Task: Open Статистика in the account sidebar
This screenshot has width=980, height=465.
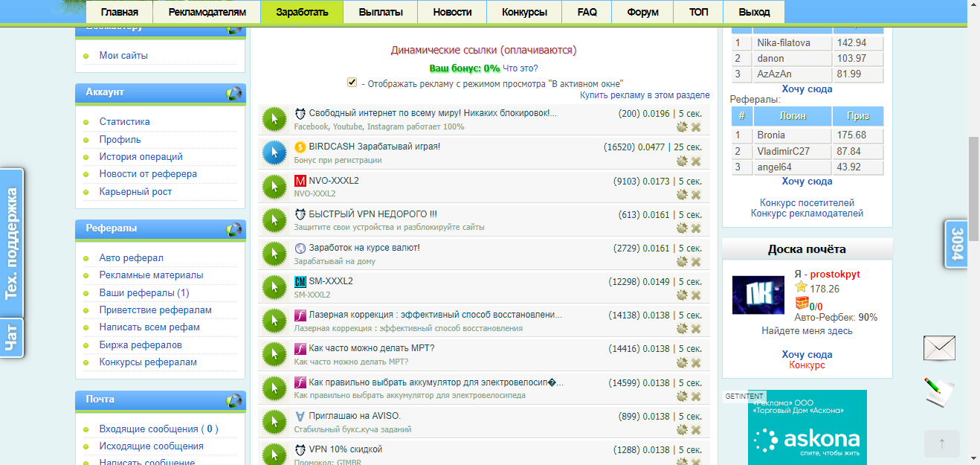Action: pos(125,121)
